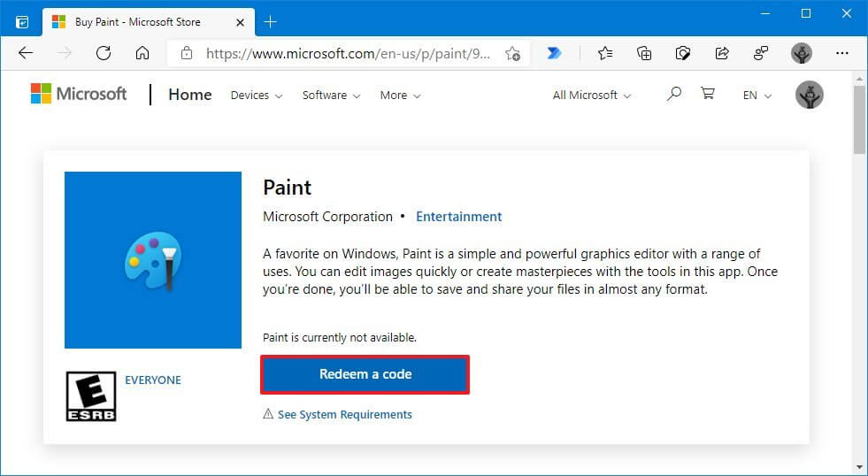
Task: Open the shield extension icon in toolbar
Action: (x=683, y=53)
